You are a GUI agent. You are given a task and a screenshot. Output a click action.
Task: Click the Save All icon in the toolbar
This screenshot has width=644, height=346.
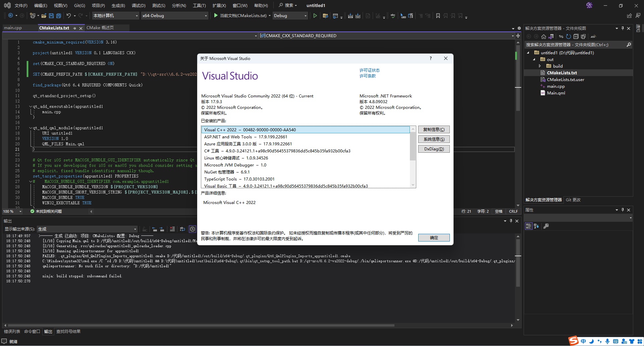click(58, 16)
